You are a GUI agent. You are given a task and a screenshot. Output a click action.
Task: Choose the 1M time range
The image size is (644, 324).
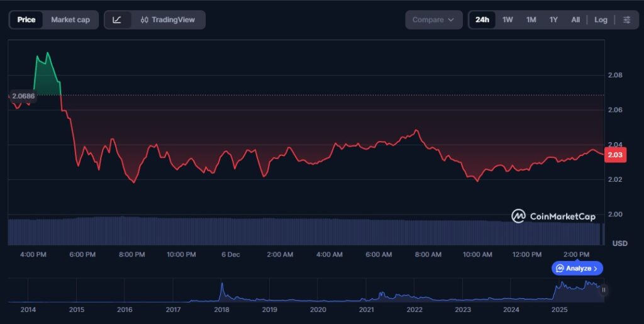[x=531, y=20]
